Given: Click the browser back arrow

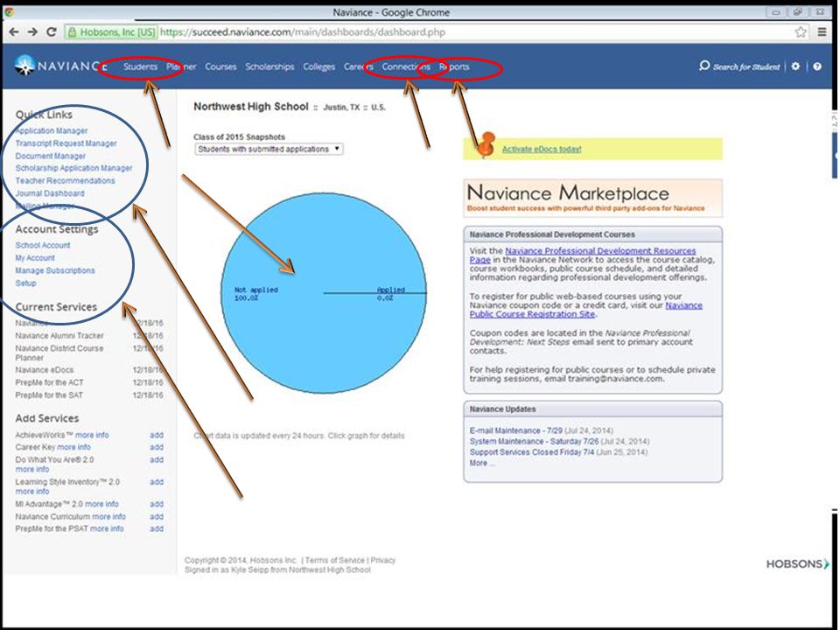Looking at the screenshot, I should tap(15, 32).
